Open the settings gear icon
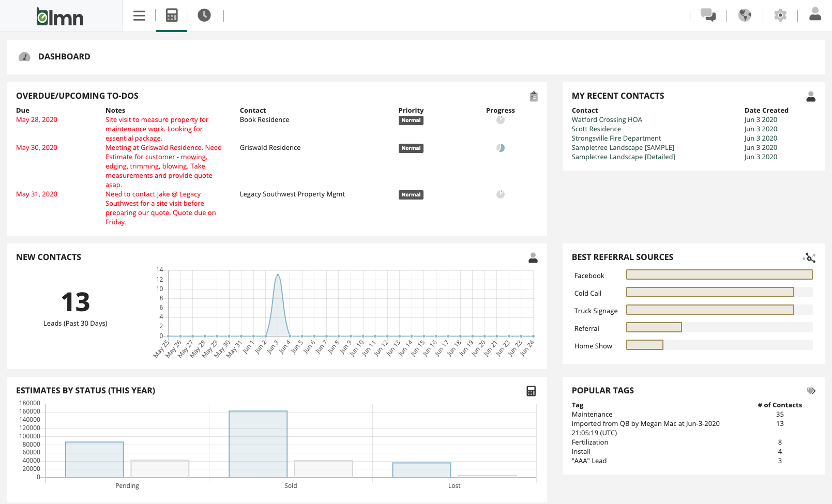 click(780, 15)
